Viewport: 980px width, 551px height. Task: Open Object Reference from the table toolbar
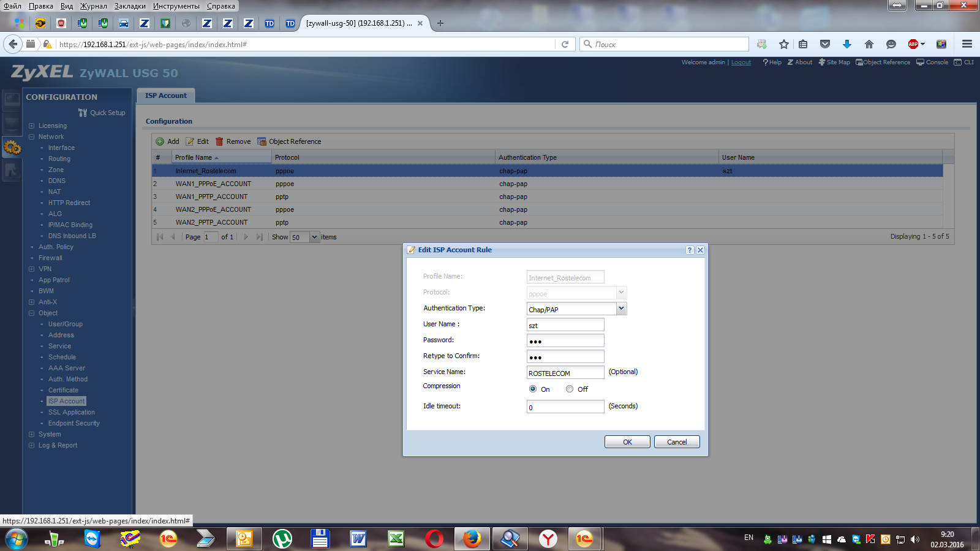coord(289,141)
